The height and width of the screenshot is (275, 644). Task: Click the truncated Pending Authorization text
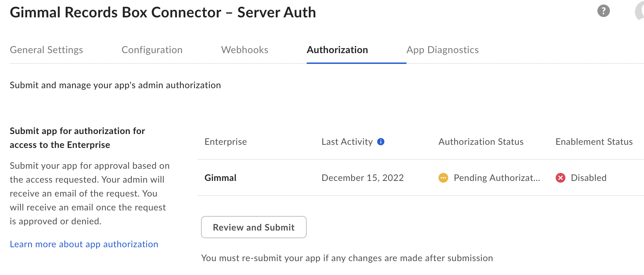coord(497,178)
